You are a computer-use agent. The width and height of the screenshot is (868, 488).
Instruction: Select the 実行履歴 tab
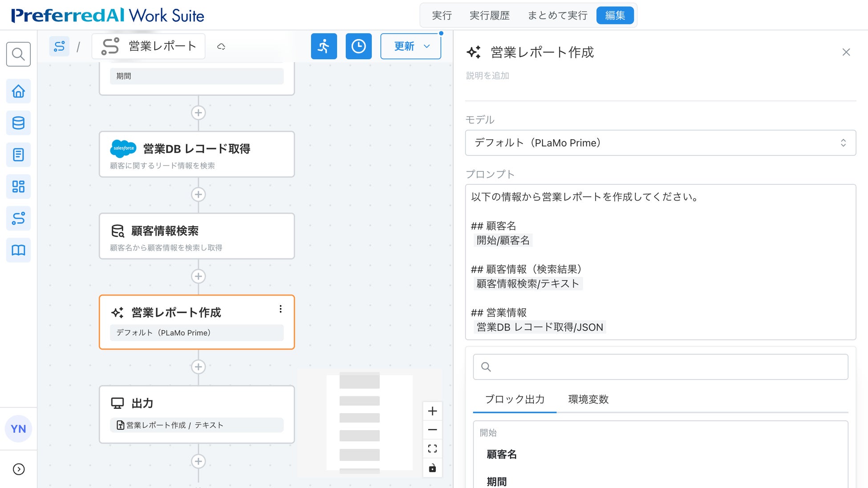click(x=489, y=16)
